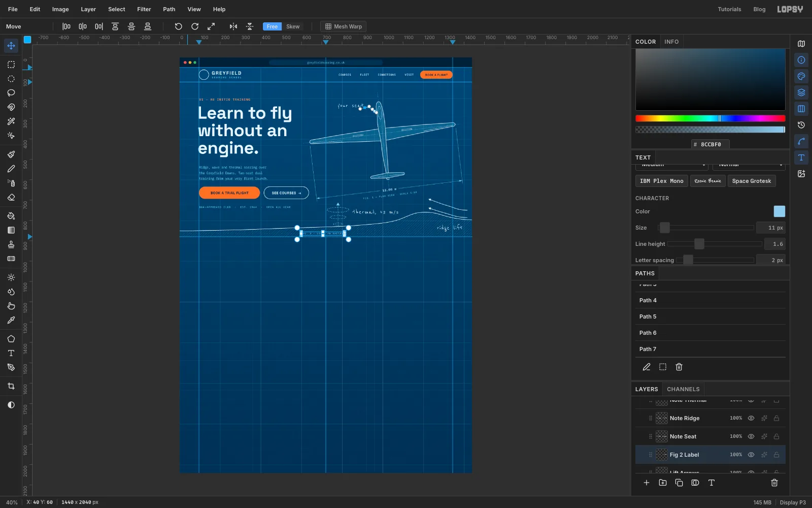Select the Move tool in the left toolbar
812x508 pixels.
click(x=11, y=46)
